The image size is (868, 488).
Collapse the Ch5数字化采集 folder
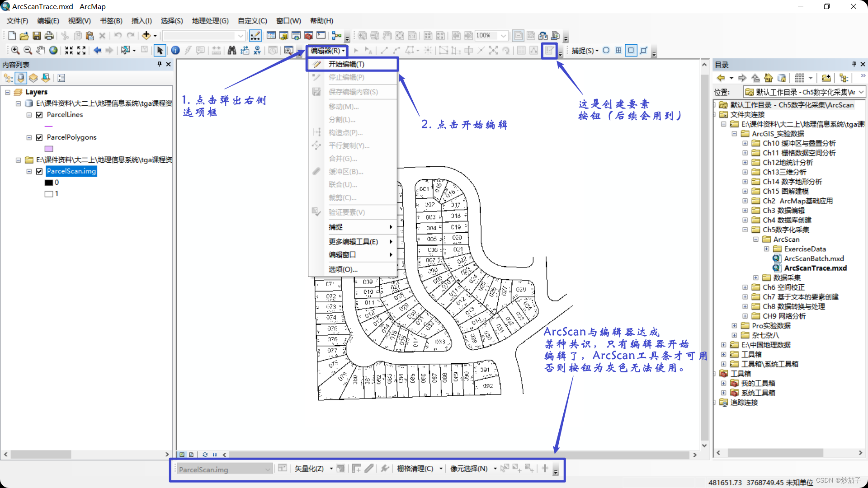click(745, 230)
